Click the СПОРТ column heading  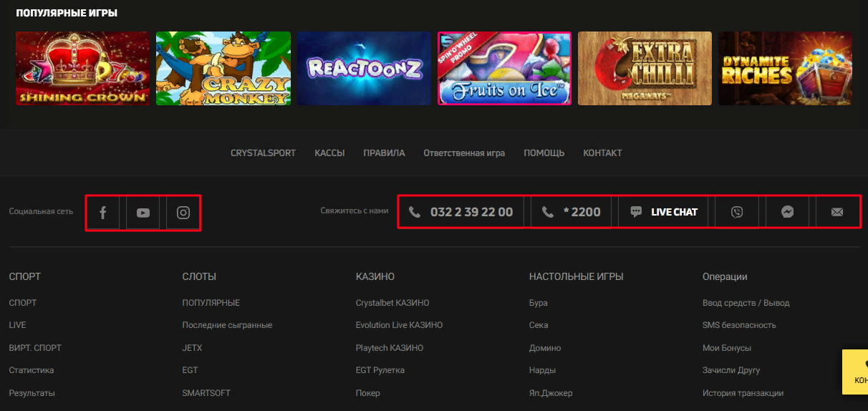(x=25, y=276)
